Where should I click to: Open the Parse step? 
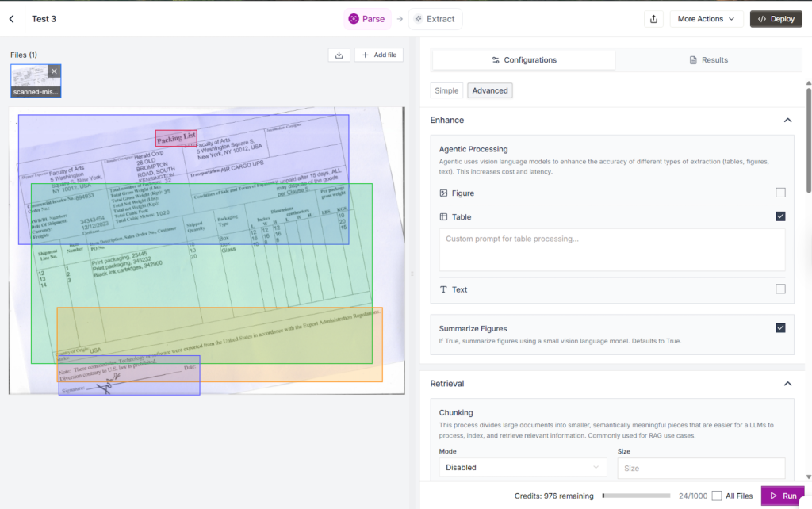click(x=366, y=19)
